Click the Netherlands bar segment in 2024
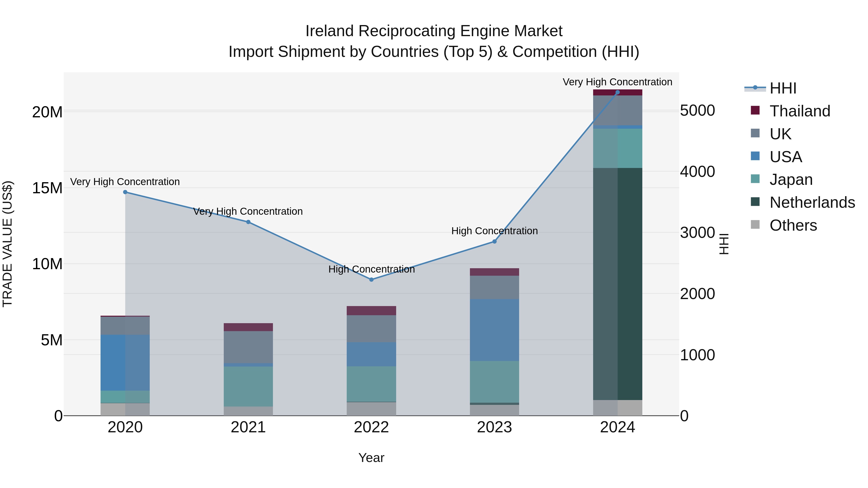 (x=618, y=284)
